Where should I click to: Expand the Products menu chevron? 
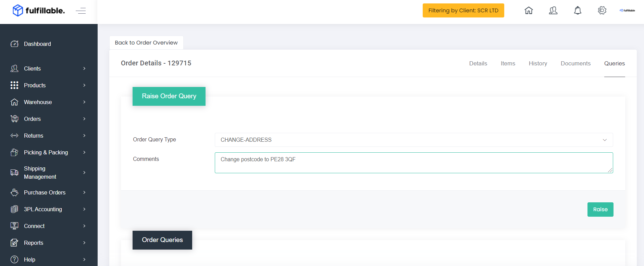84,85
